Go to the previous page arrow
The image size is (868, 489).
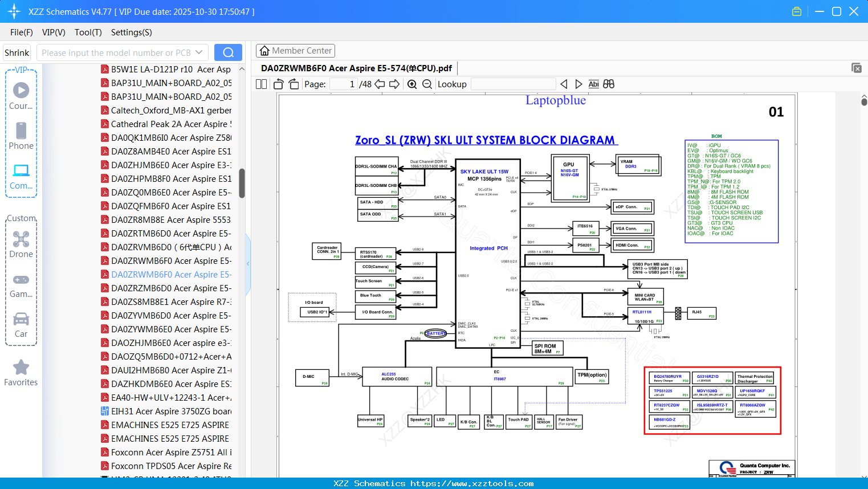[380, 84]
